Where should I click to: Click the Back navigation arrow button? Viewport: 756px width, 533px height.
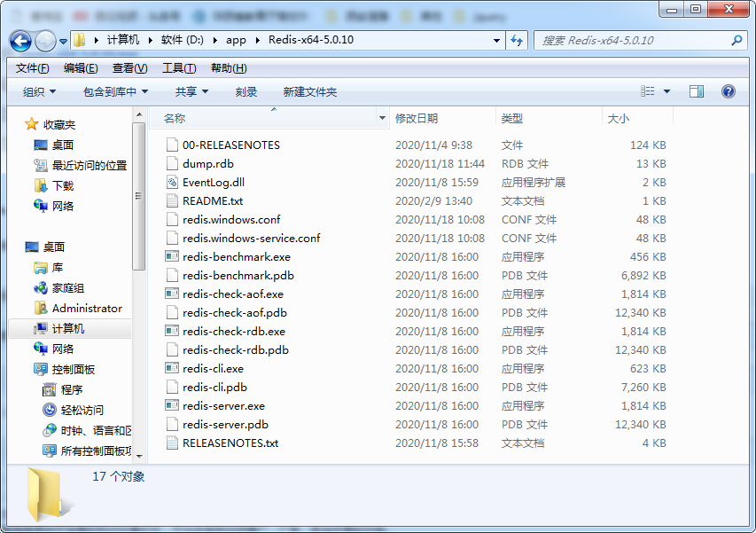tap(20, 41)
